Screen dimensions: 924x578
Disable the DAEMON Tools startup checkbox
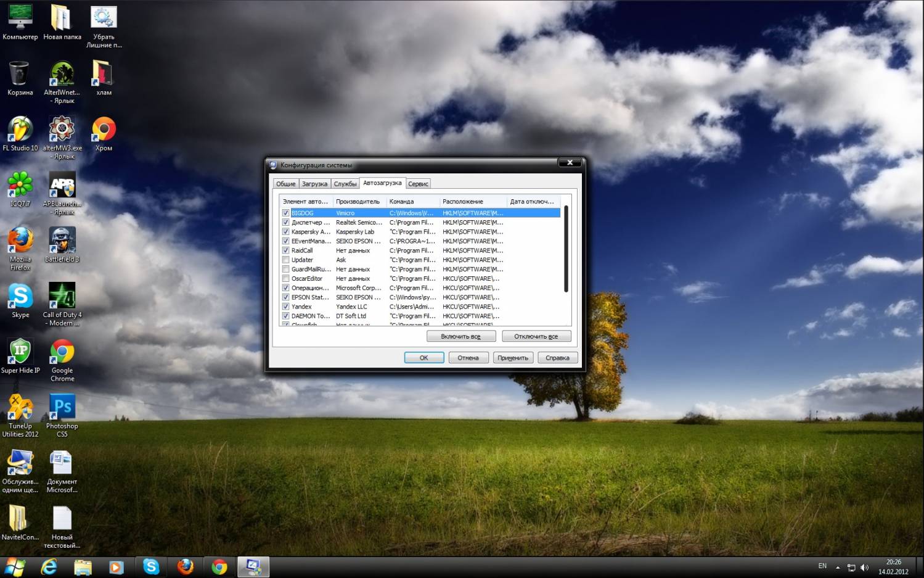tap(285, 316)
